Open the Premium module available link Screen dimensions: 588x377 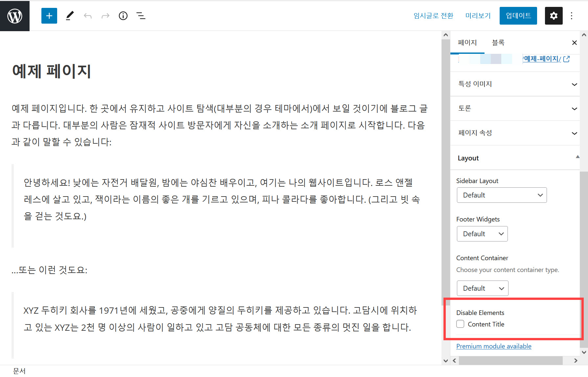click(x=494, y=346)
